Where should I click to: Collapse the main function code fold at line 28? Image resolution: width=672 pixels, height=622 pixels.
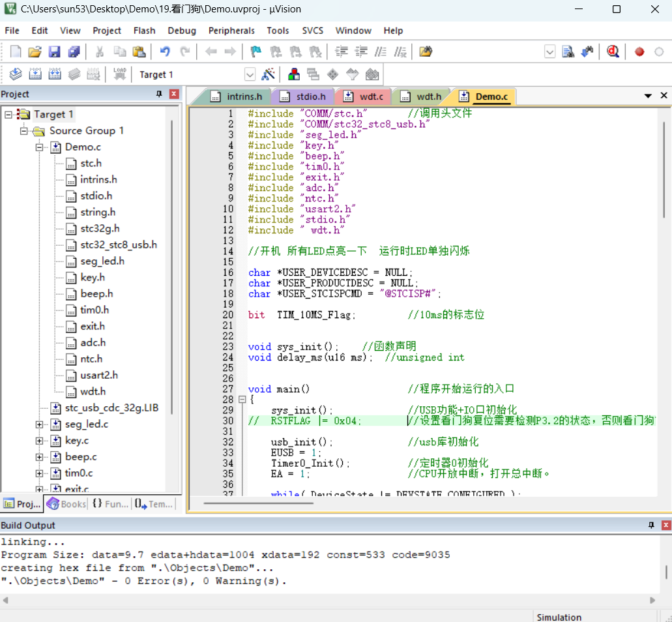click(x=242, y=400)
